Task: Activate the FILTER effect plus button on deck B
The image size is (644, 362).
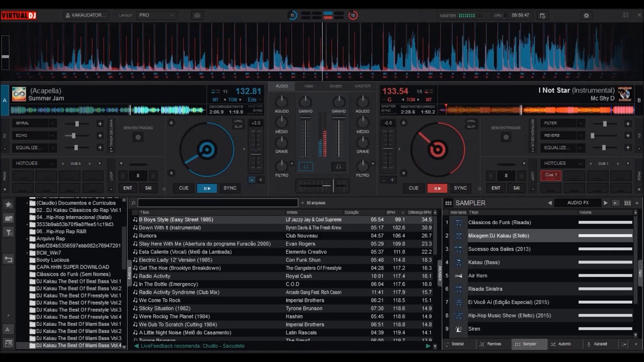Action: coord(627,124)
